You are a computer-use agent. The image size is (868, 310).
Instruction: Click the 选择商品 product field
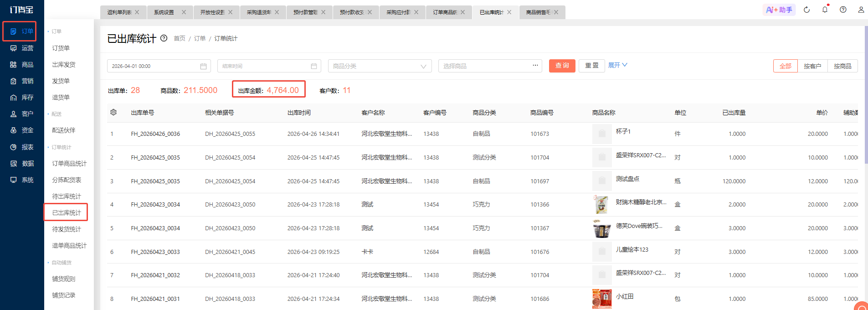(490, 66)
